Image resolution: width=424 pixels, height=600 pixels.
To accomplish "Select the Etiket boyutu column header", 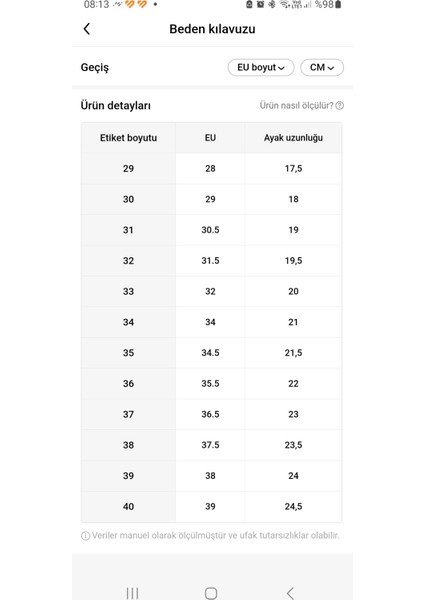I will [128, 138].
